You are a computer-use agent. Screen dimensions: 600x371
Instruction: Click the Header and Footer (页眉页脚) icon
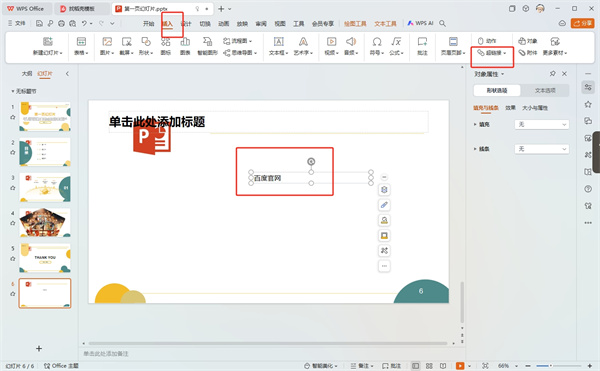[x=453, y=41]
